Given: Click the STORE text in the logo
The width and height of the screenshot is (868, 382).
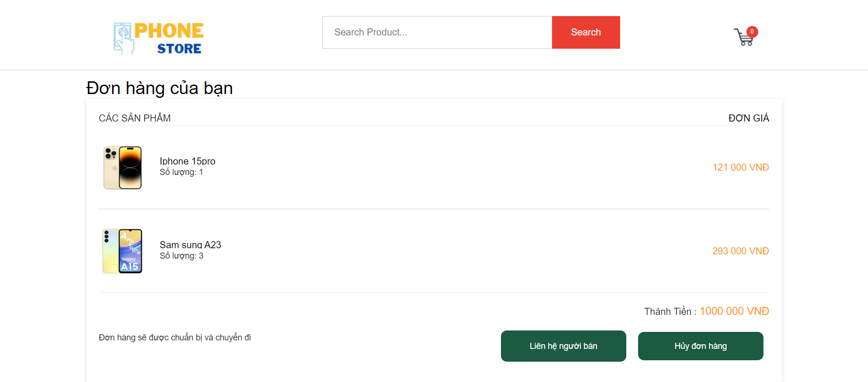Looking at the screenshot, I should click(179, 49).
